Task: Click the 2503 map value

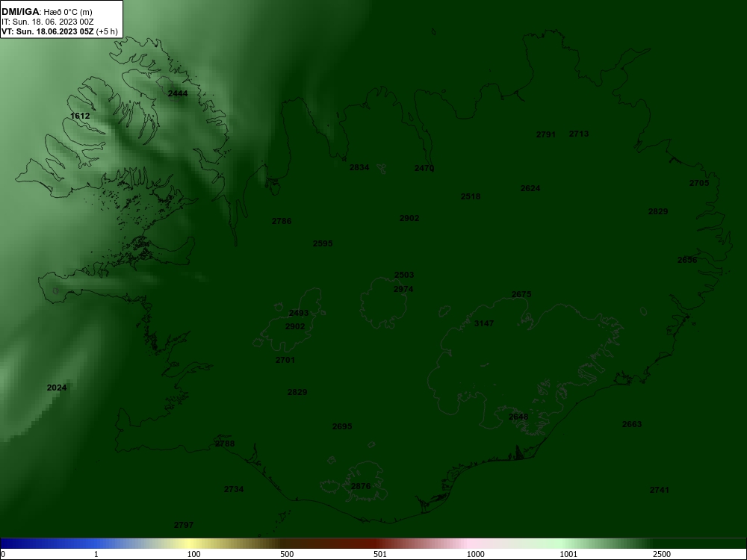Action: tap(404, 276)
